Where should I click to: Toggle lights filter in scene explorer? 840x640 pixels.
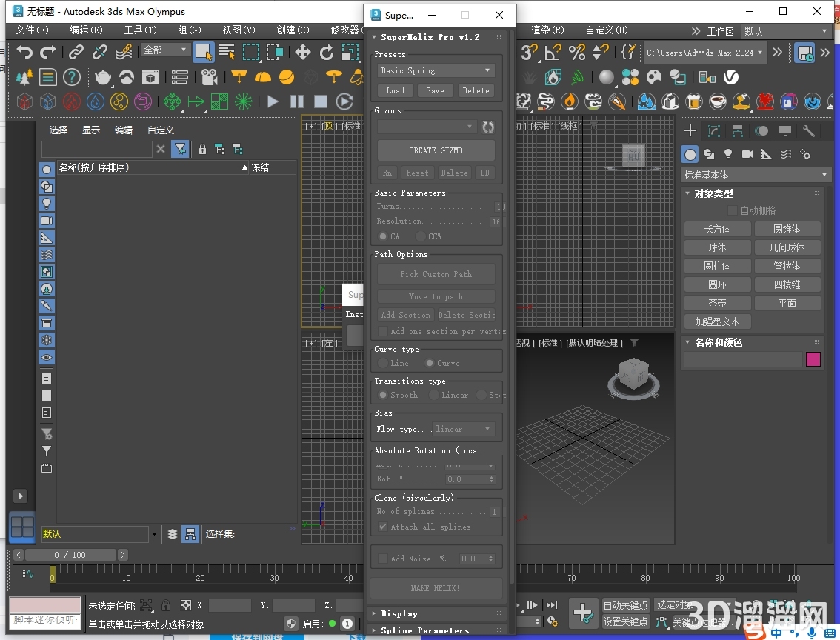pyautogui.click(x=47, y=204)
